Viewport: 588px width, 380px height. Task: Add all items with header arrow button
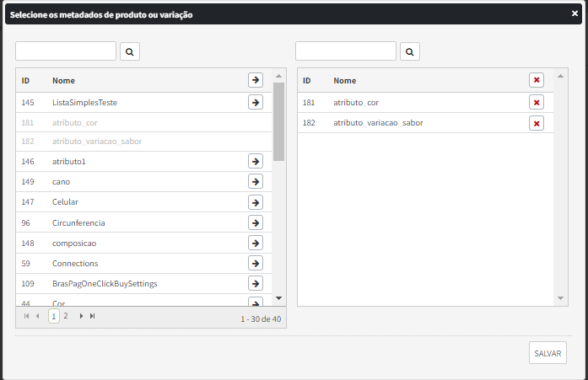coord(256,80)
